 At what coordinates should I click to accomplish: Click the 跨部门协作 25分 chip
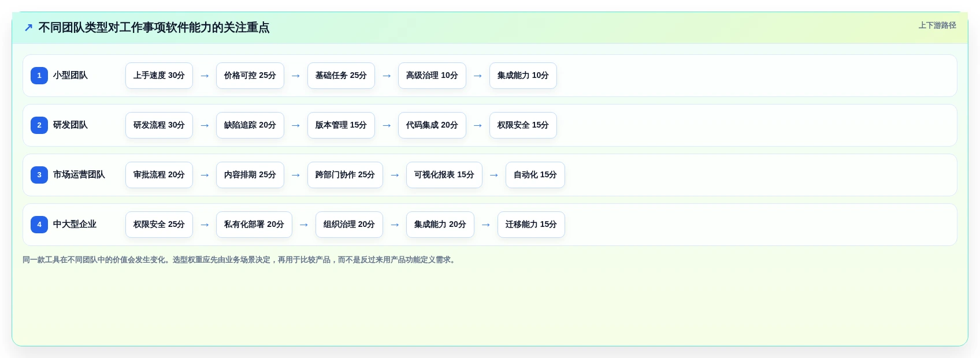coord(345,175)
